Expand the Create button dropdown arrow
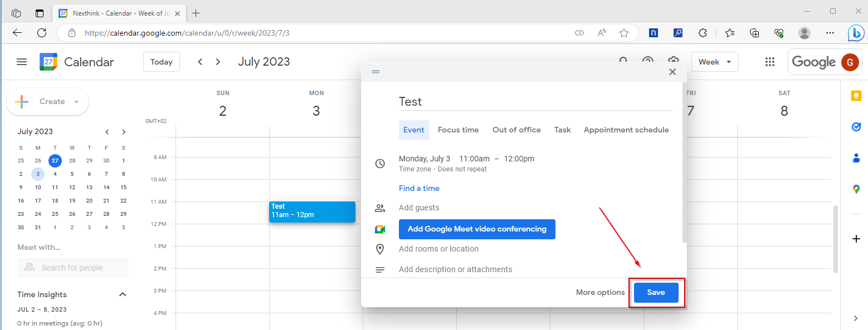Viewport: 868px width, 330px height. (76, 102)
